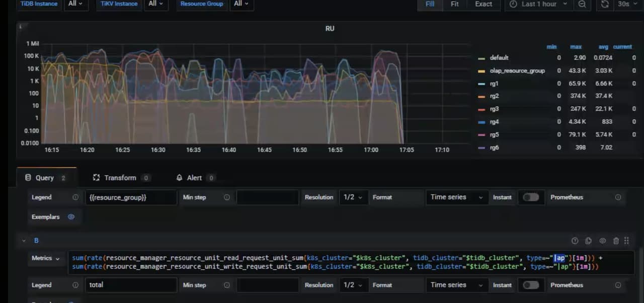Switch to the Transform tab
The width and height of the screenshot is (644, 303).
[x=120, y=178]
